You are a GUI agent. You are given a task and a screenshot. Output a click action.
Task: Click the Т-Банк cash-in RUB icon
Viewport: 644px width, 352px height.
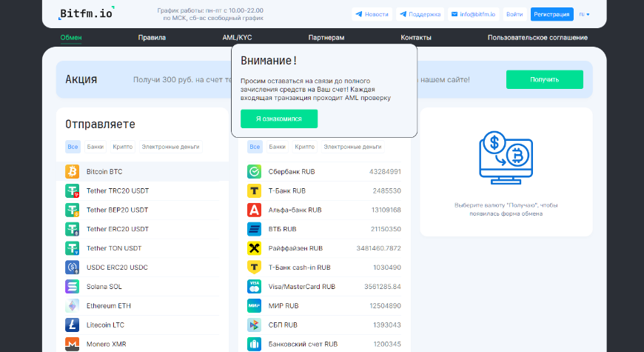pos(254,268)
